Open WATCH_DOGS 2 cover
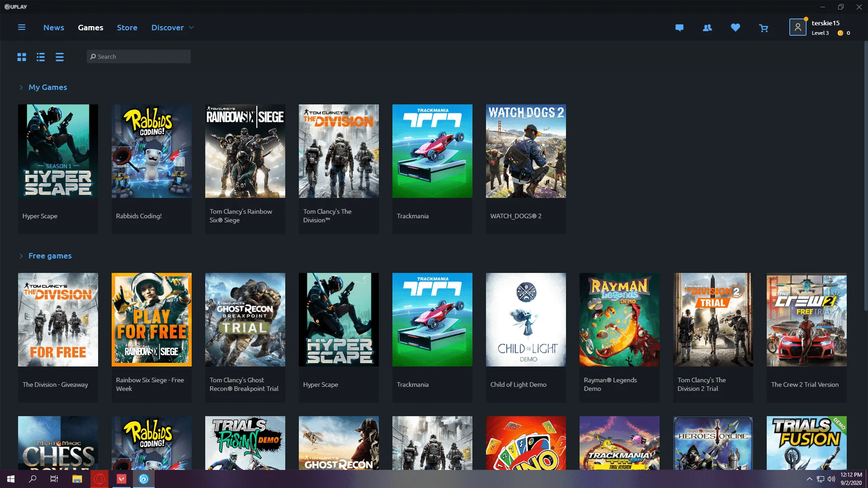868x488 pixels. point(526,151)
